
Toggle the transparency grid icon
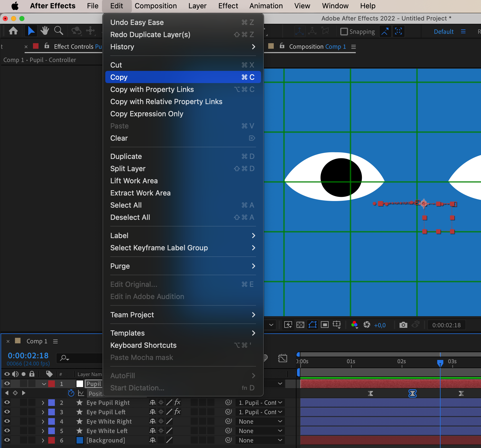click(x=300, y=325)
